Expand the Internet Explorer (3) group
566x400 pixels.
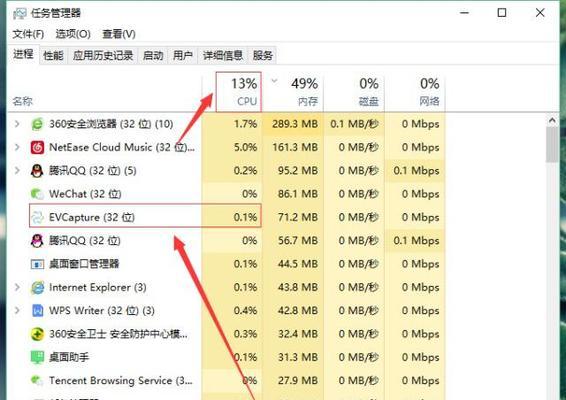pos(17,287)
